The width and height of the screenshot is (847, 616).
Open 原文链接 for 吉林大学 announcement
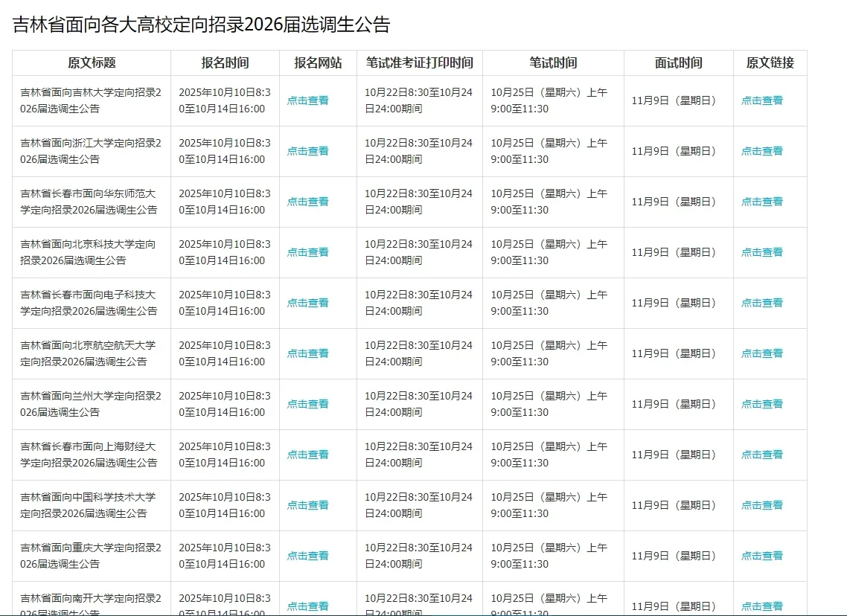[761, 100]
